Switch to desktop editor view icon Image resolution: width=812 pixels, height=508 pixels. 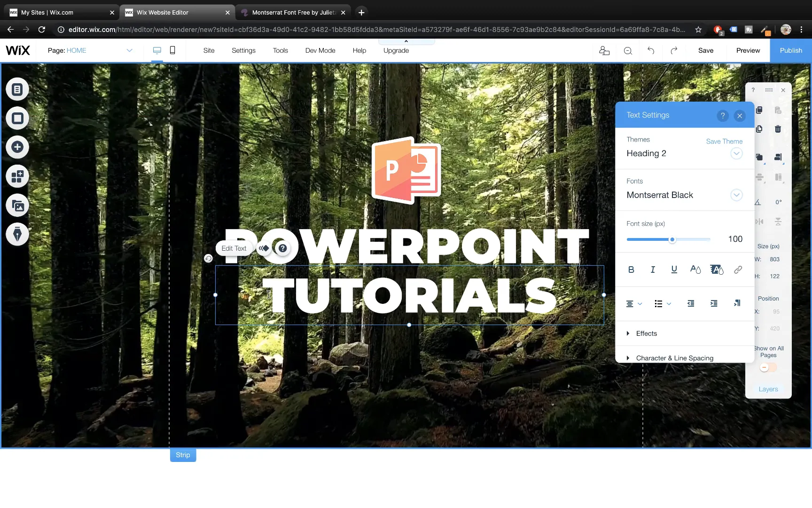pos(157,50)
